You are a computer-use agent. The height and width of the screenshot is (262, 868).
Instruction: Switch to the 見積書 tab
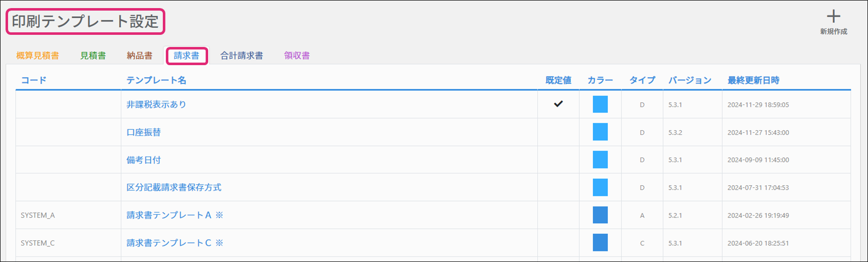click(93, 56)
